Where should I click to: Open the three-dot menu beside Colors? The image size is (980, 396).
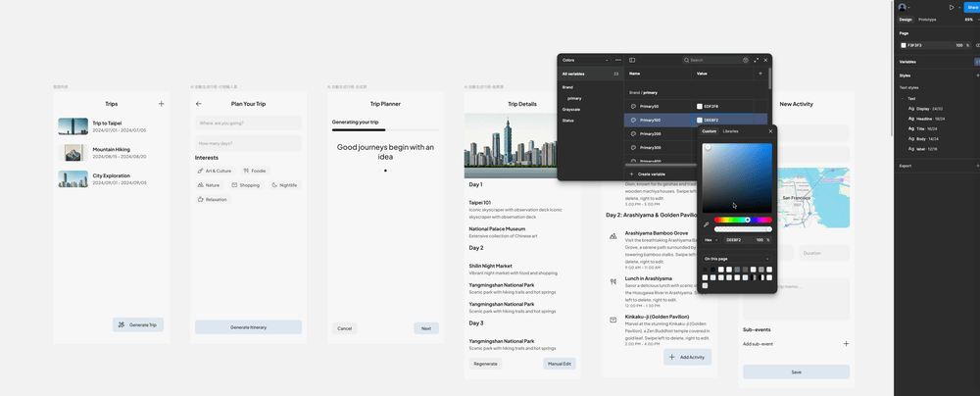(x=618, y=60)
